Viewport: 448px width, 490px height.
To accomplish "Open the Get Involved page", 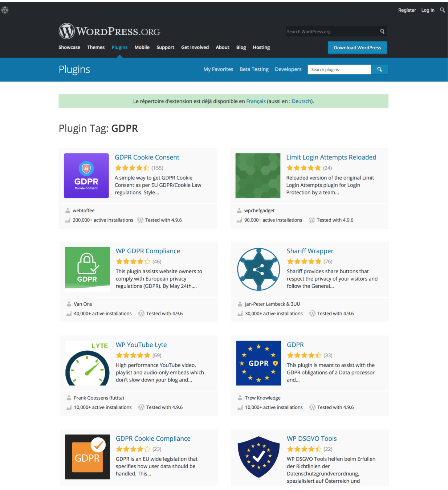I will [x=195, y=47].
